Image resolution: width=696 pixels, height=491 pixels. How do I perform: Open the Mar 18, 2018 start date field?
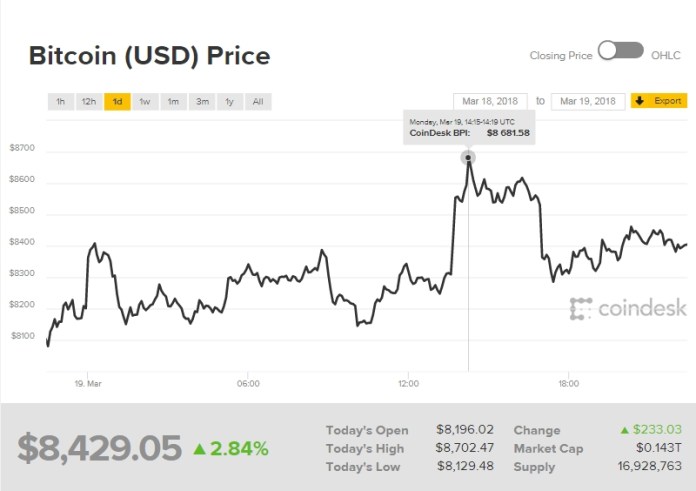point(490,101)
